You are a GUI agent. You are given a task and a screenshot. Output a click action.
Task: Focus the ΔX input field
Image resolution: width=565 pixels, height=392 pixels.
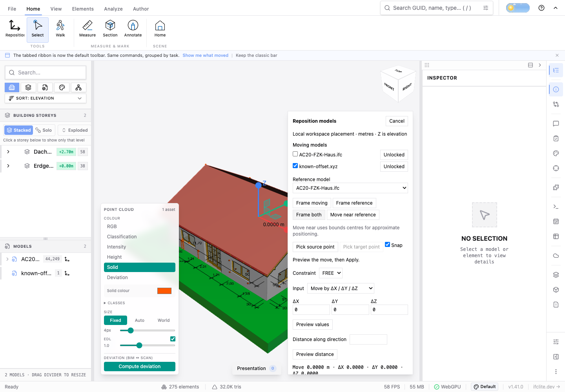coord(311,310)
